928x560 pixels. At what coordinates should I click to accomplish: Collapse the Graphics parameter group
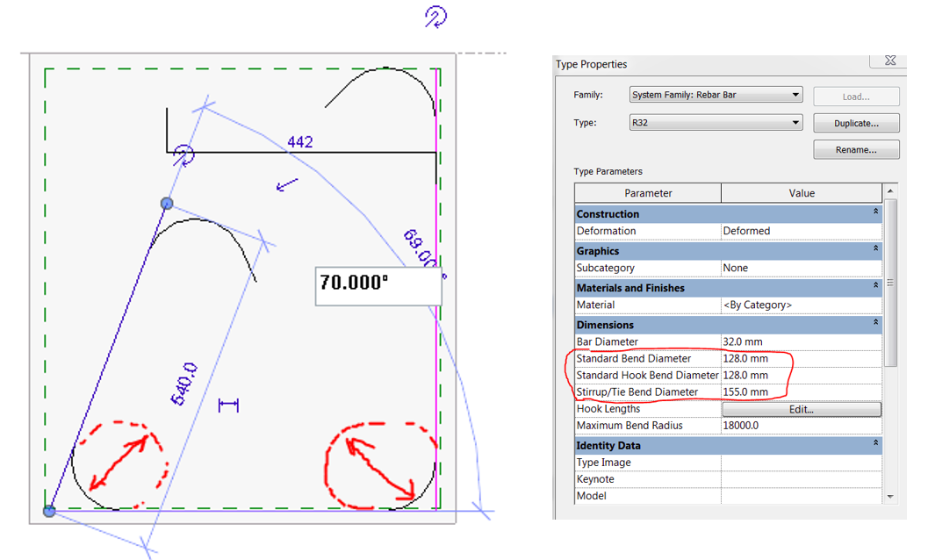coord(875,250)
